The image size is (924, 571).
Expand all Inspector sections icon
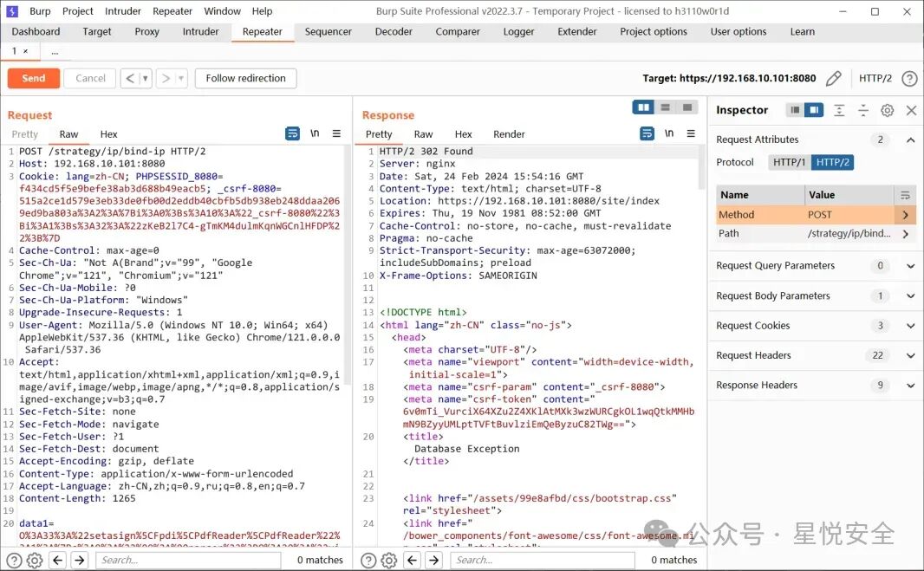point(839,110)
